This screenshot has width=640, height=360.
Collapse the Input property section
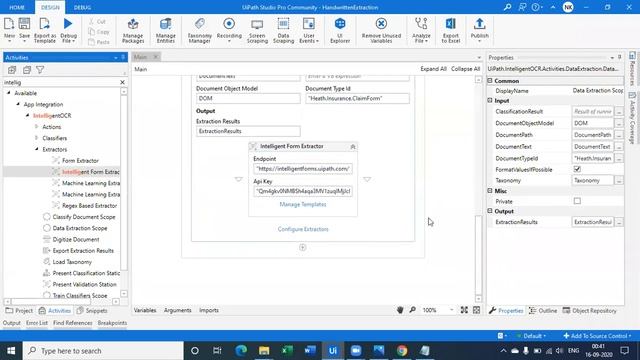(490, 100)
